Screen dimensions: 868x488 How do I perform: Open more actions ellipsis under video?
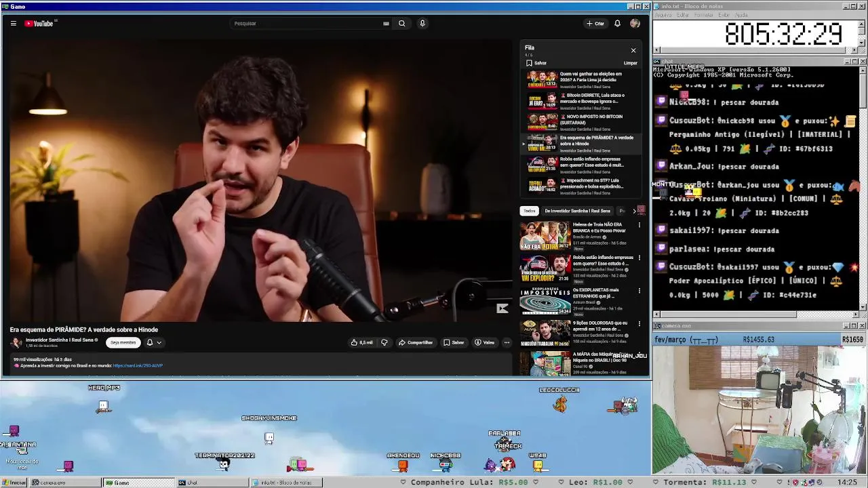507,342
